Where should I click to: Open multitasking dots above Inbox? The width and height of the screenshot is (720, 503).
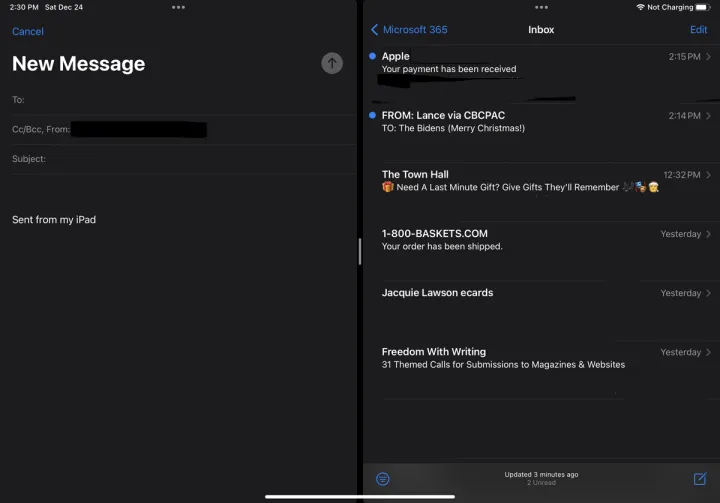click(541, 7)
